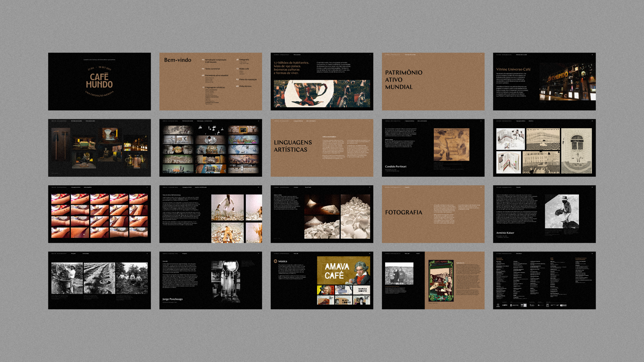
Task: Select the Bem-vindo contents slide
Action: (178, 60)
